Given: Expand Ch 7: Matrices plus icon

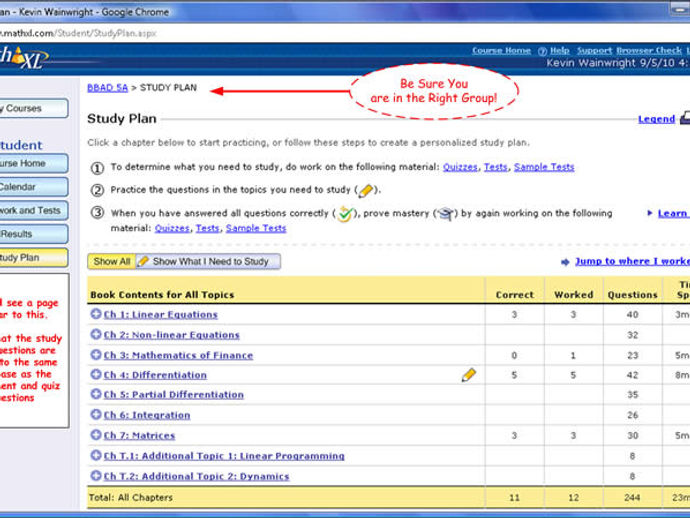Looking at the screenshot, I should click(x=96, y=435).
